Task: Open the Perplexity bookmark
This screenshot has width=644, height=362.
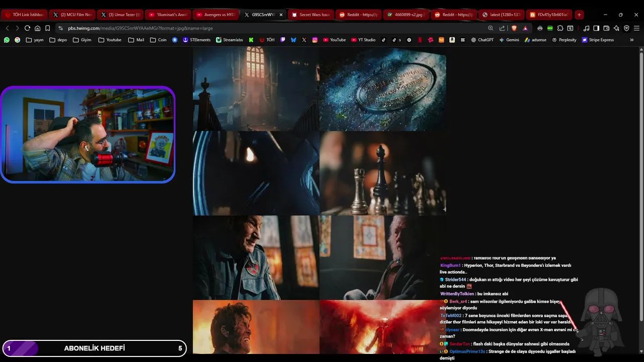Action: click(x=564, y=40)
